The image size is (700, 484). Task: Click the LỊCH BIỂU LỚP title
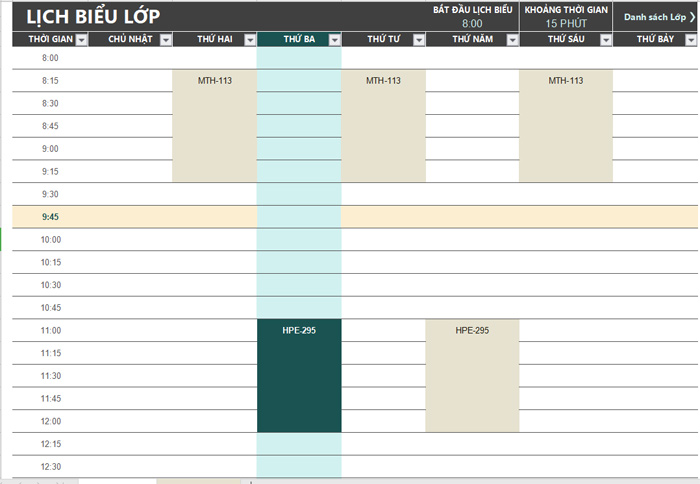pyautogui.click(x=93, y=17)
